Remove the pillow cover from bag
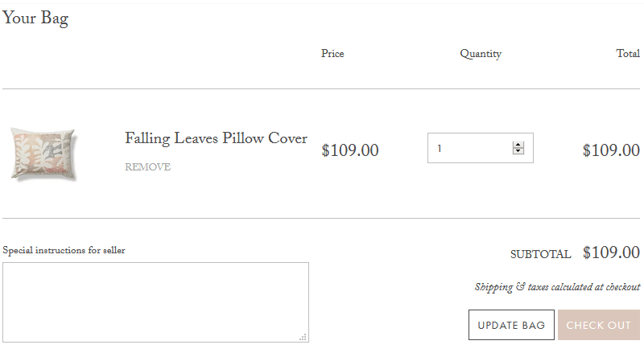The width and height of the screenshot is (644, 353). click(148, 167)
